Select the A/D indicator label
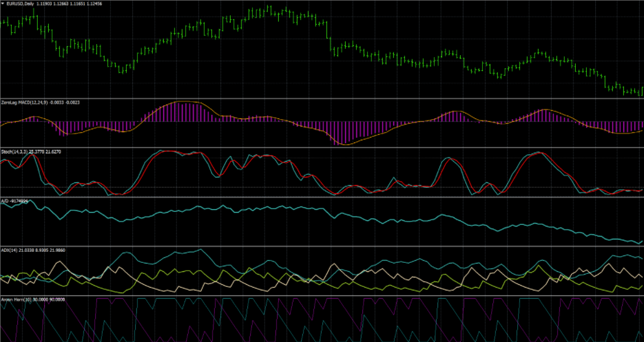 coord(4,202)
